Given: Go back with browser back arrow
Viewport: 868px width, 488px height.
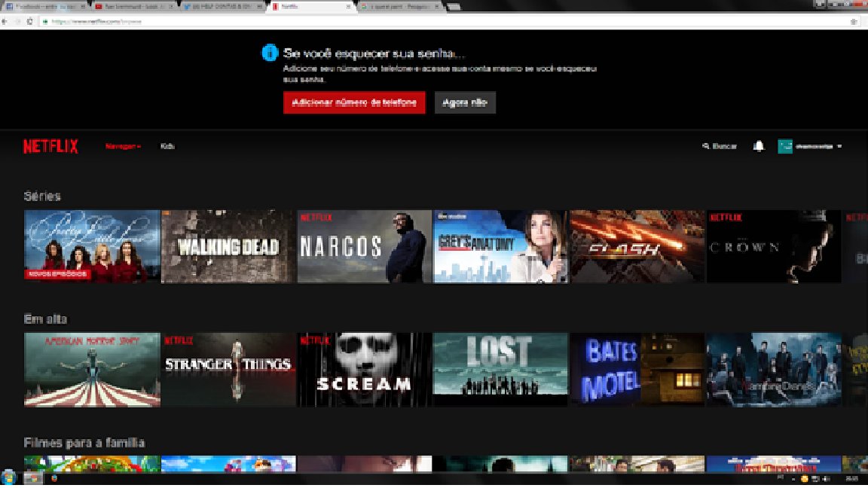Looking at the screenshot, I should [5, 22].
